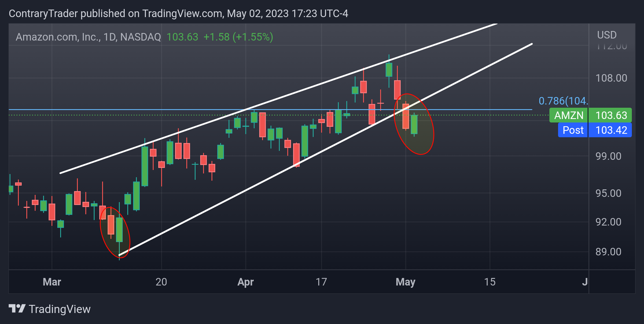Click the latest green candle inside May ellipse
This screenshot has height=324, width=644.
click(414, 124)
